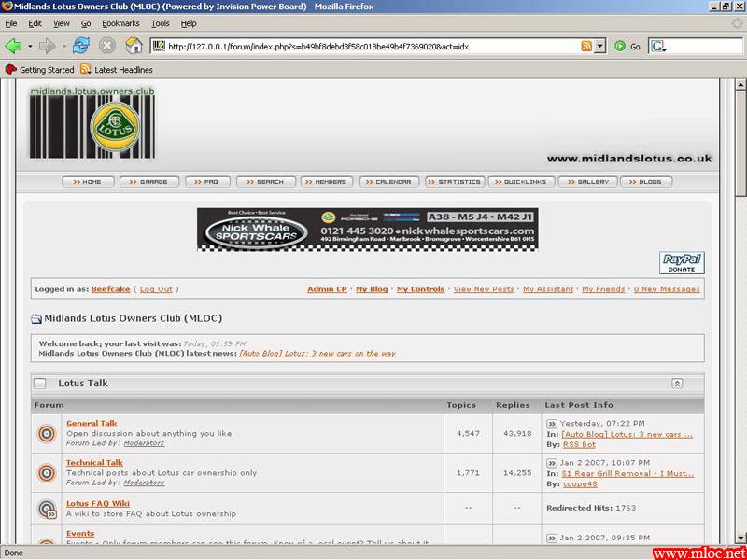The width and height of the screenshot is (747, 560).
Task: Open the Technical Talk forum link
Action: (94, 462)
